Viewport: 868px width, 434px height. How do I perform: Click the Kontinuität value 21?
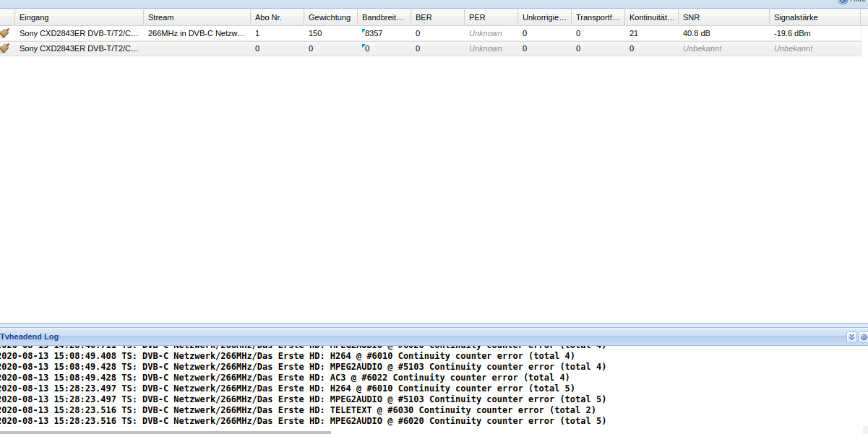(634, 33)
